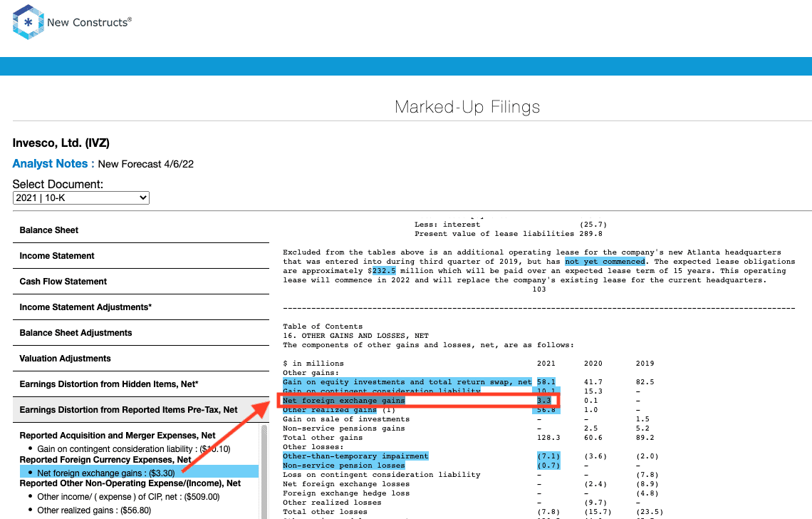Screen dimensions: 812x519
Task: Collapse Earnings Distortion from Reported Items Pre-Tax, Net
Action: pyautogui.click(x=141, y=410)
